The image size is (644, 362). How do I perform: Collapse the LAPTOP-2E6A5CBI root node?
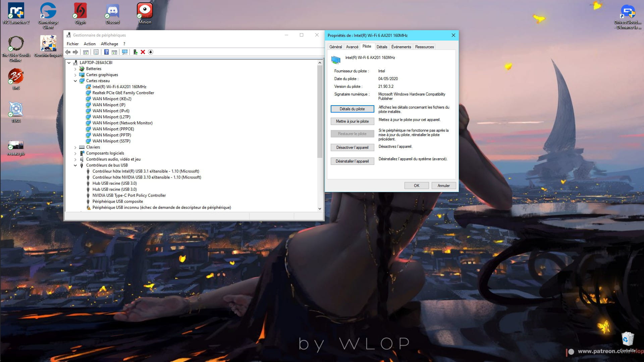tap(69, 63)
